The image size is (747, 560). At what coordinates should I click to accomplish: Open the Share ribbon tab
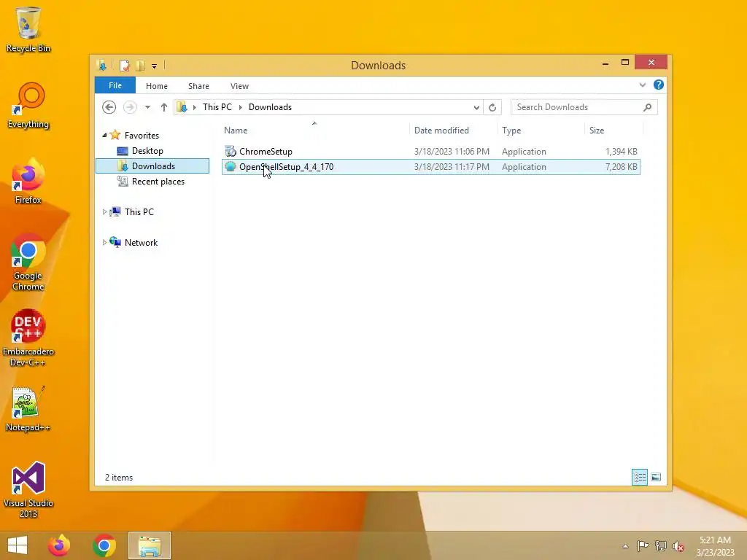[x=198, y=86]
